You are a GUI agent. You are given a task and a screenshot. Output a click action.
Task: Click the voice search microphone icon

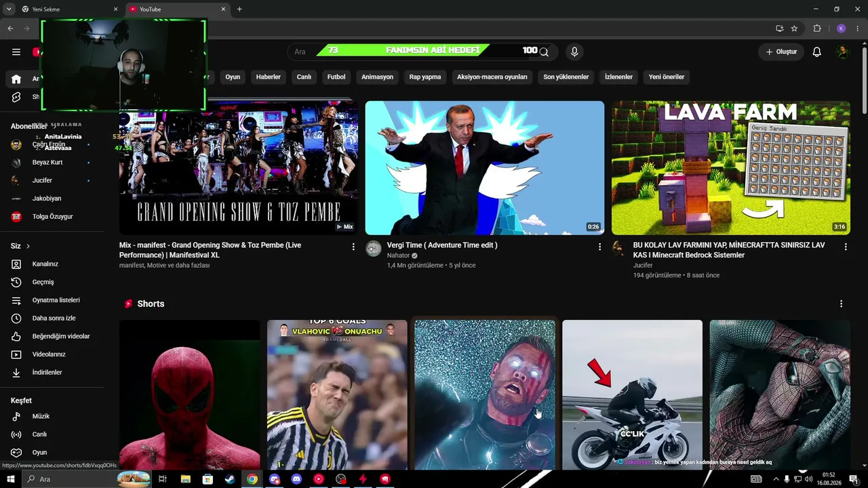coord(574,52)
